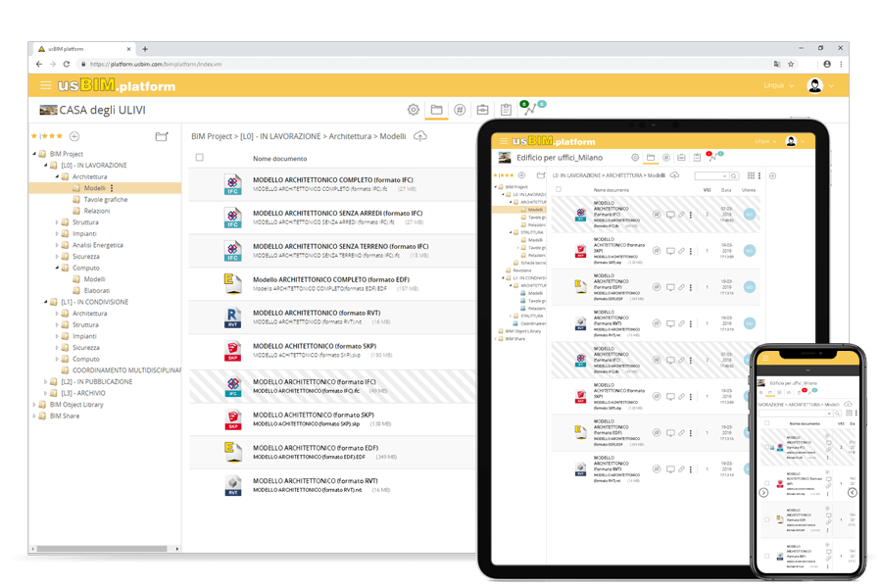
Task: Click BIM Project in the desktop breadcrumb
Action: pos(212,136)
